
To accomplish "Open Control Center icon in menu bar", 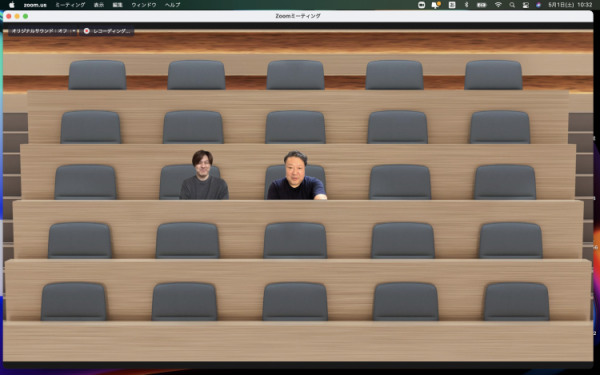I will pos(525,5).
